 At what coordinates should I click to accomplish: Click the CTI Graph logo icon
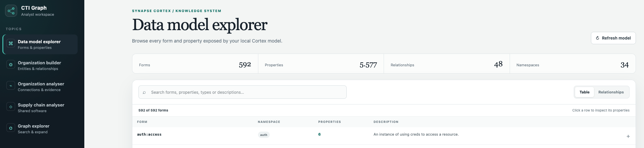(x=11, y=11)
